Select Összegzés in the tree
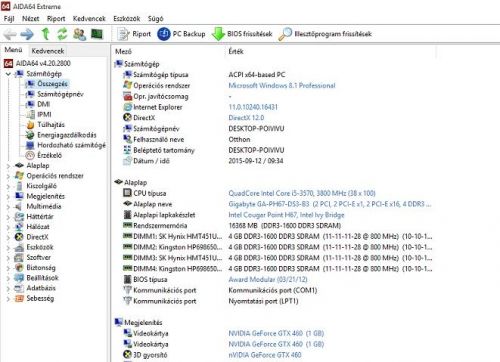500x362 pixels. [52, 84]
